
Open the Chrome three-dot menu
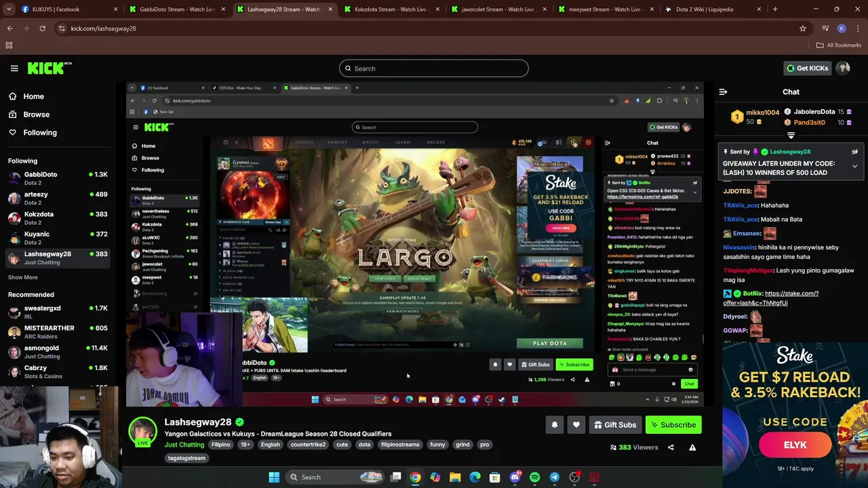coord(858,28)
